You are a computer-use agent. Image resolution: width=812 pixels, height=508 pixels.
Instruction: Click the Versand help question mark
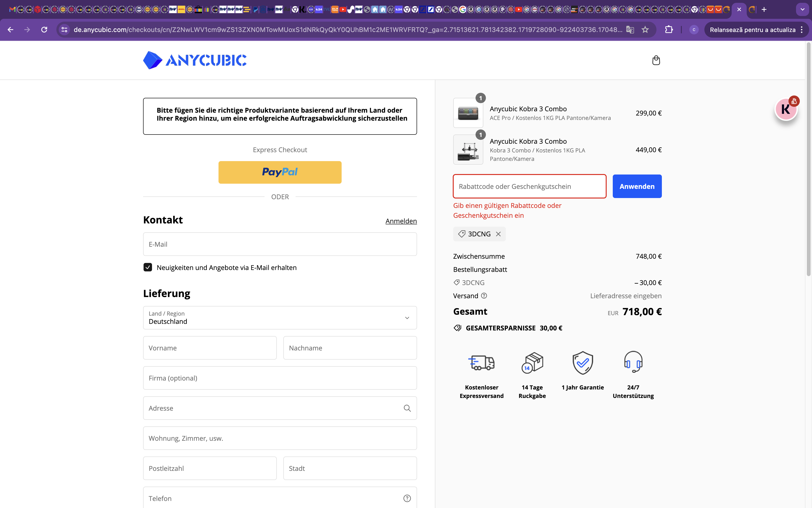coord(484,296)
